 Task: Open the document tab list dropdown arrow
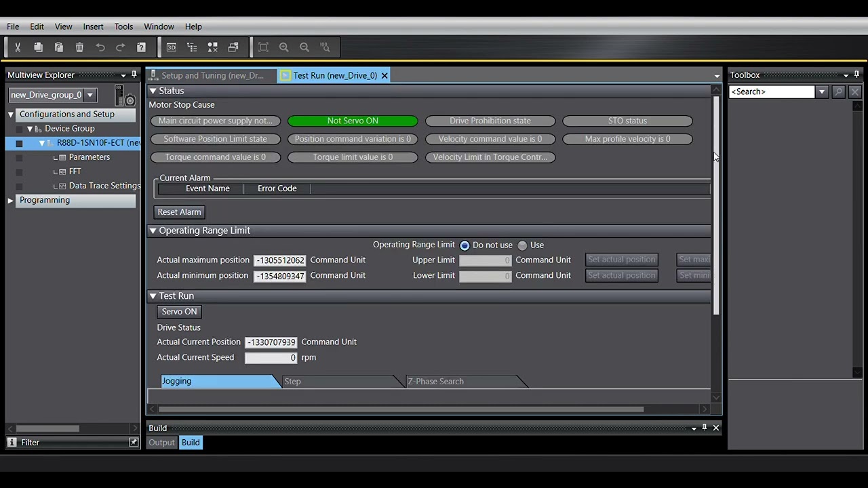[717, 76]
